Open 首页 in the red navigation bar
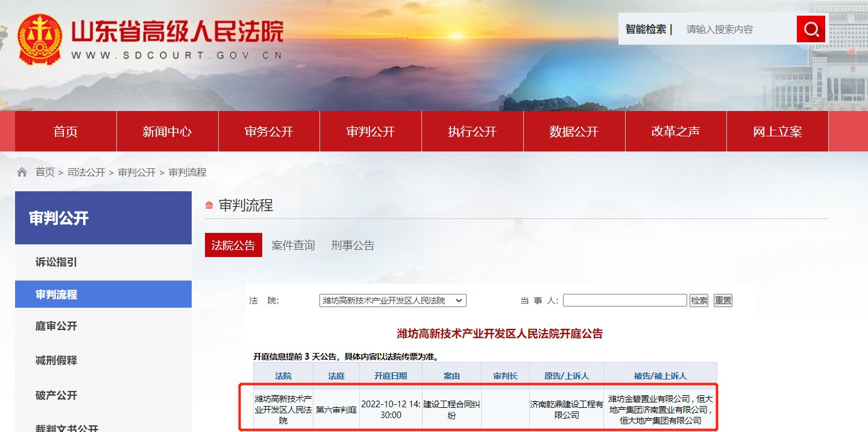The width and height of the screenshot is (868, 432). pyautogui.click(x=66, y=132)
